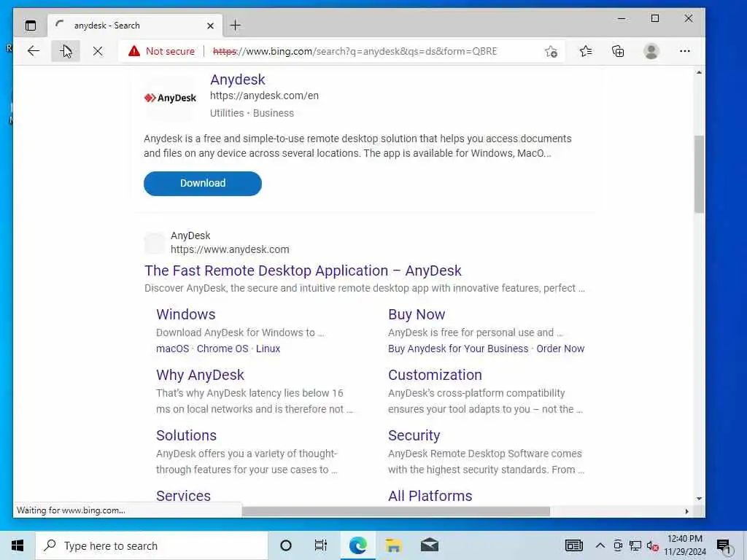The height and width of the screenshot is (560, 747).
Task: Open the Customization sublink
Action: [x=435, y=375]
